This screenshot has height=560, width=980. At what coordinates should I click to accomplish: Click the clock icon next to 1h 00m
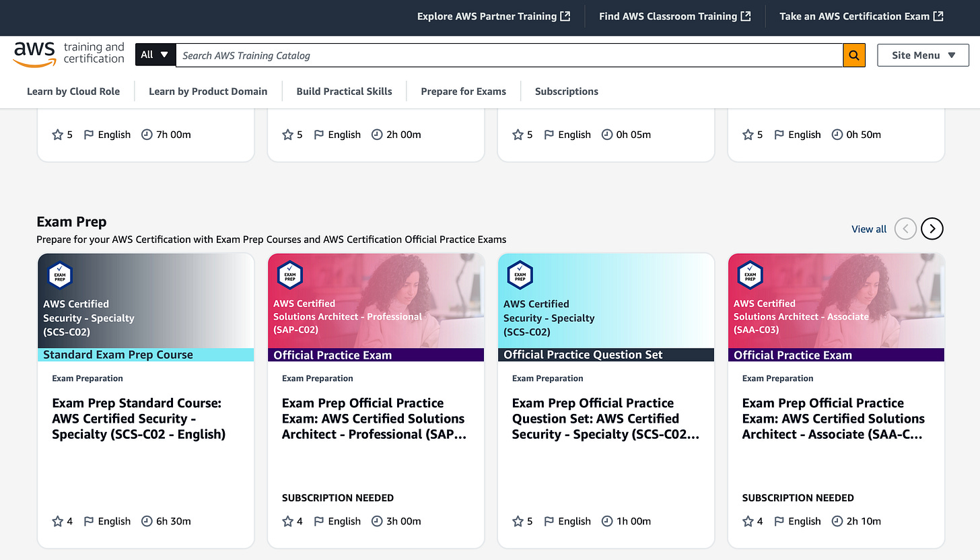click(607, 521)
